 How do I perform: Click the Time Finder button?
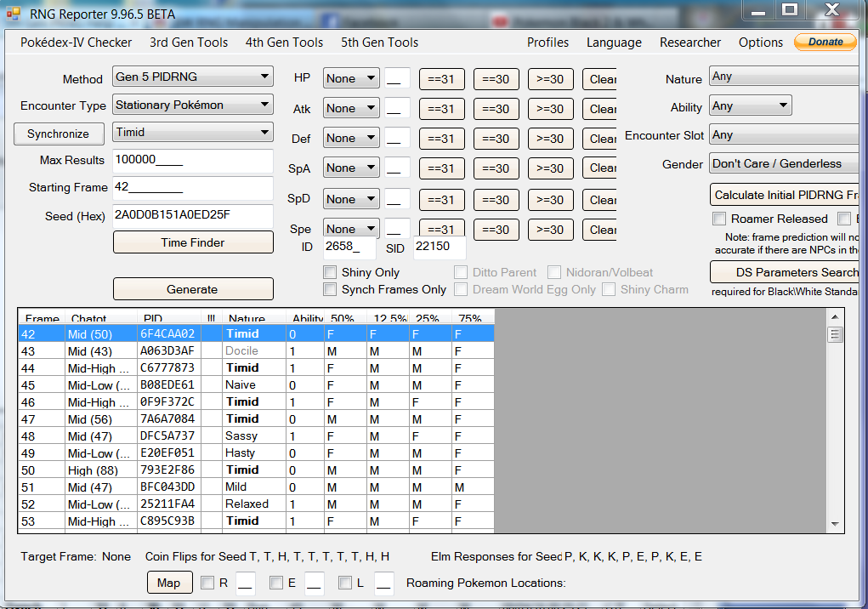click(193, 242)
